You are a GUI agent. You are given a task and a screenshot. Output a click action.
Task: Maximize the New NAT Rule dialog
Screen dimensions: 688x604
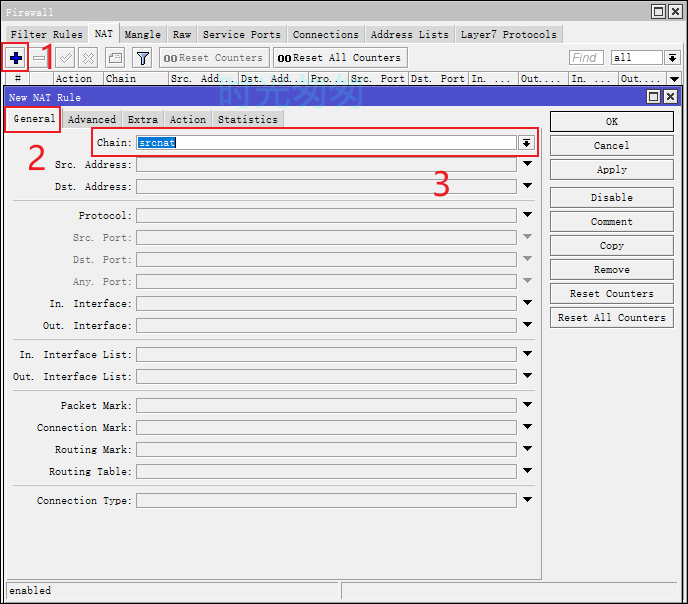pos(654,96)
